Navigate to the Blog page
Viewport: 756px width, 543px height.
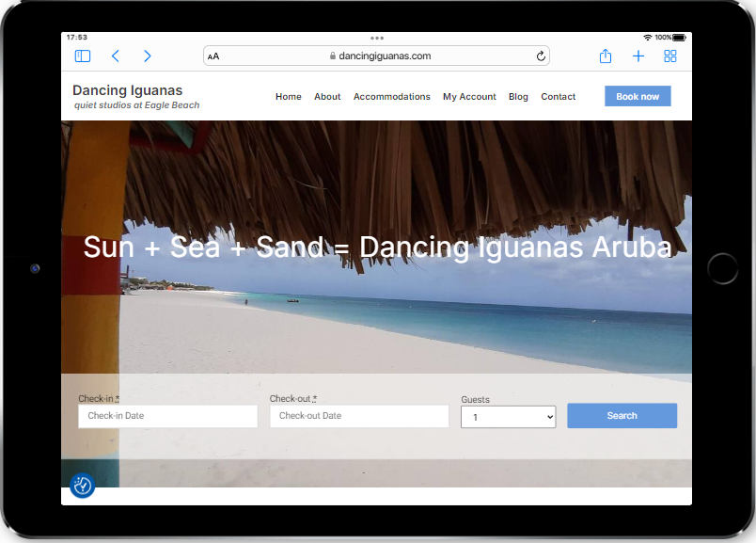pos(518,97)
